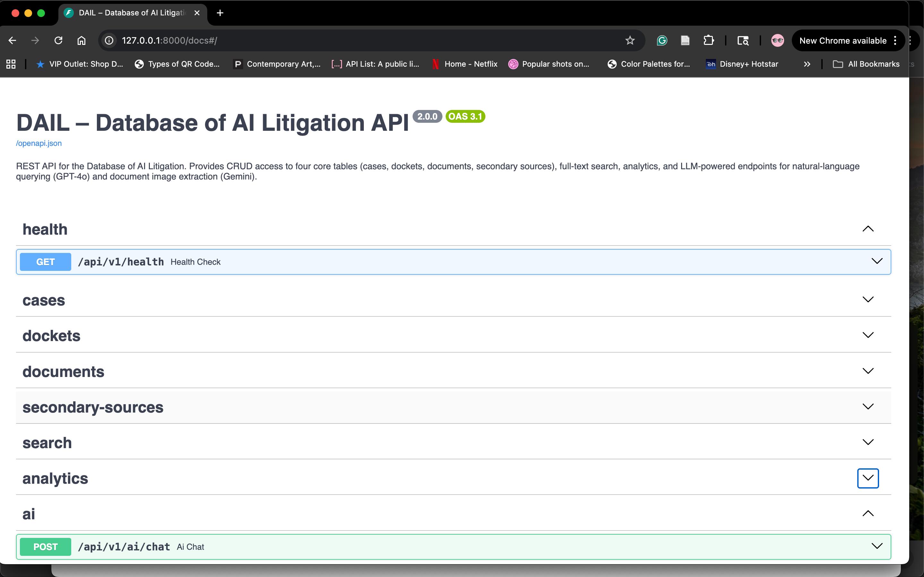This screenshot has width=924, height=577.
Task: Collapse the ai section
Action: tap(868, 514)
